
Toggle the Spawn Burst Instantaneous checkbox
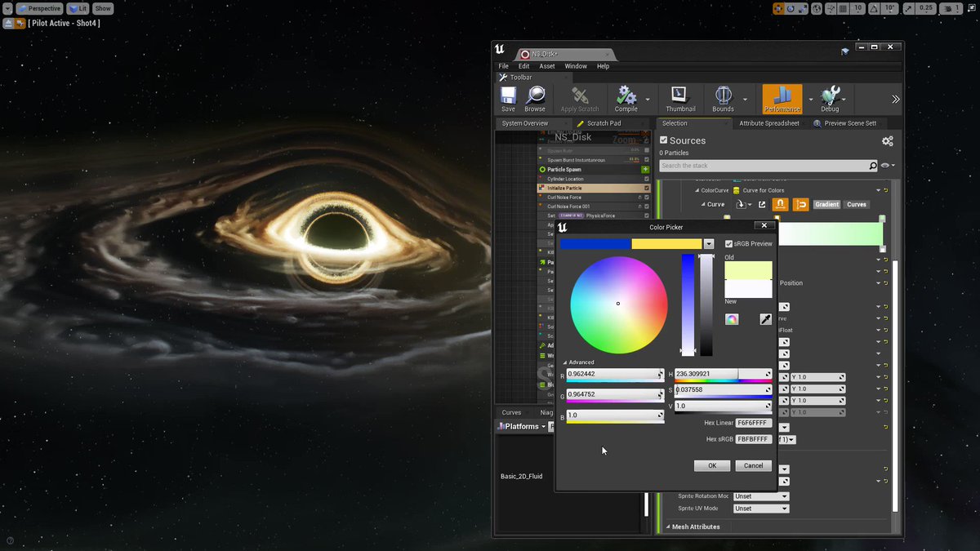coord(647,160)
